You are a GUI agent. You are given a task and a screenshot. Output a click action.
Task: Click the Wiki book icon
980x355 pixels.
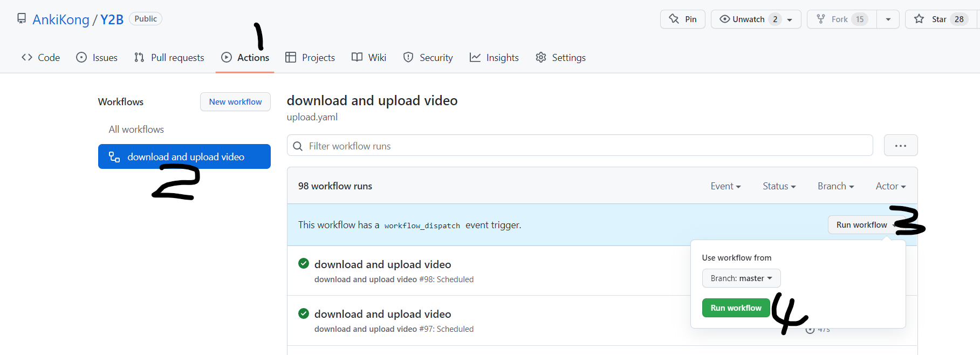point(357,57)
